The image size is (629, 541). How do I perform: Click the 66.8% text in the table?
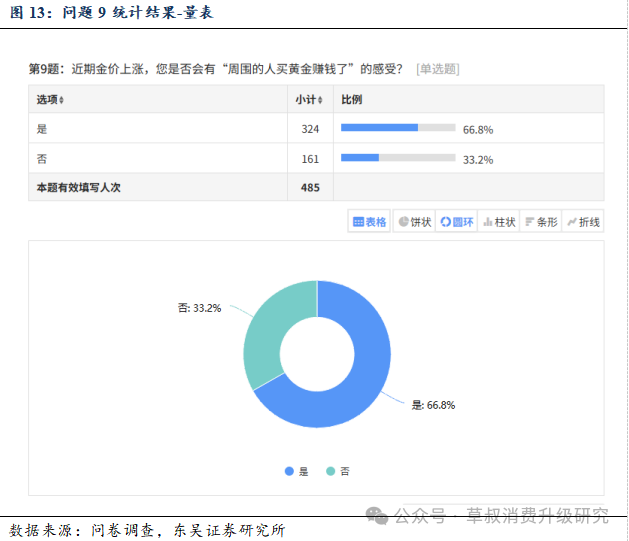pyautogui.click(x=478, y=130)
